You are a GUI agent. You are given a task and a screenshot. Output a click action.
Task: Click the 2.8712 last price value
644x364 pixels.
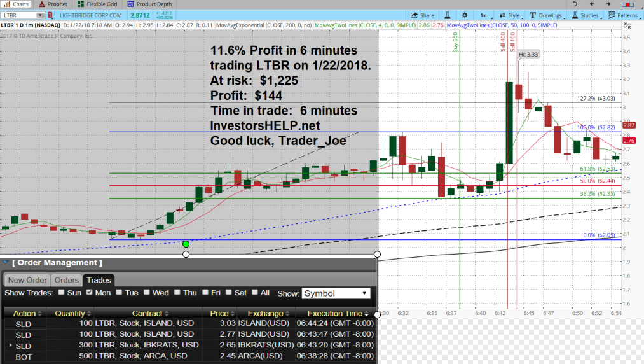pyautogui.click(x=140, y=15)
